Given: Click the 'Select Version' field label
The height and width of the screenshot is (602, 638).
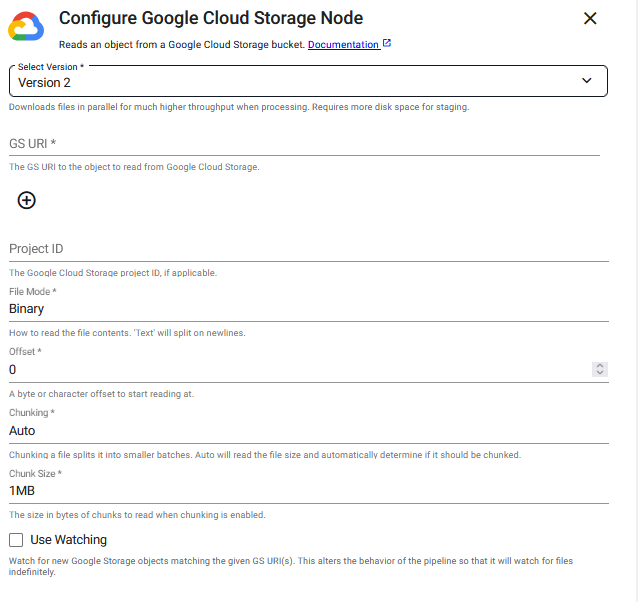Looking at the screenshot, I should click(x=50, y=66).
